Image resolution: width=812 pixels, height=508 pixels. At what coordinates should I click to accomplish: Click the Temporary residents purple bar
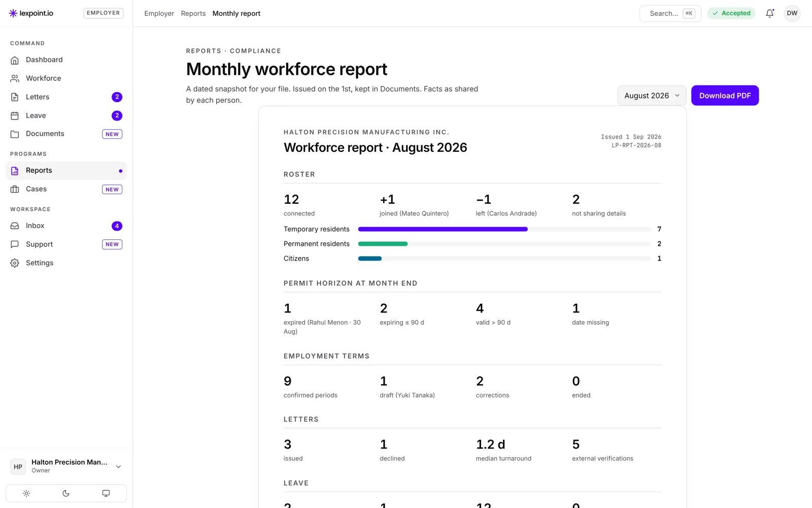pos(443,229)
